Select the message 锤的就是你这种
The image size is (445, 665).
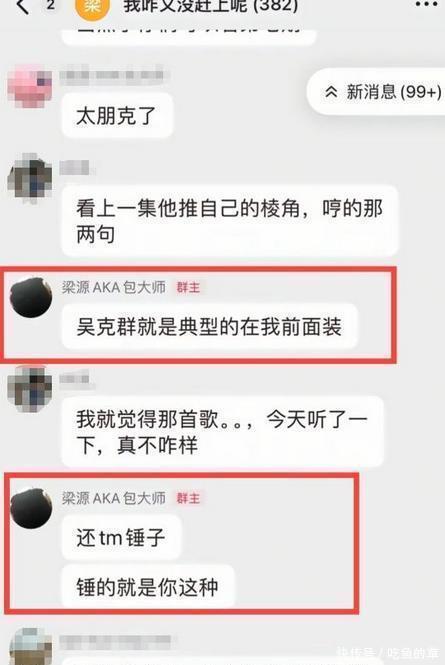pos(148,587)
